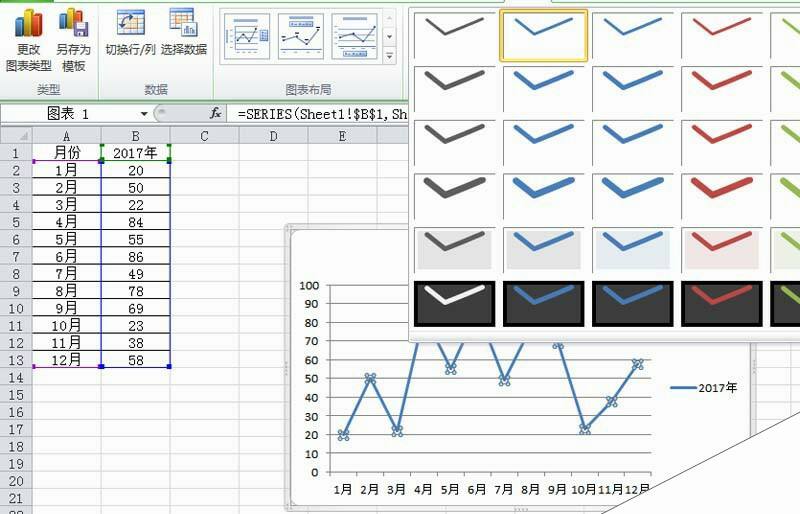Viewport: 800px width, 514px height.
Task: Click horizontal axis label 3月
Action: (x=396, y=489)
